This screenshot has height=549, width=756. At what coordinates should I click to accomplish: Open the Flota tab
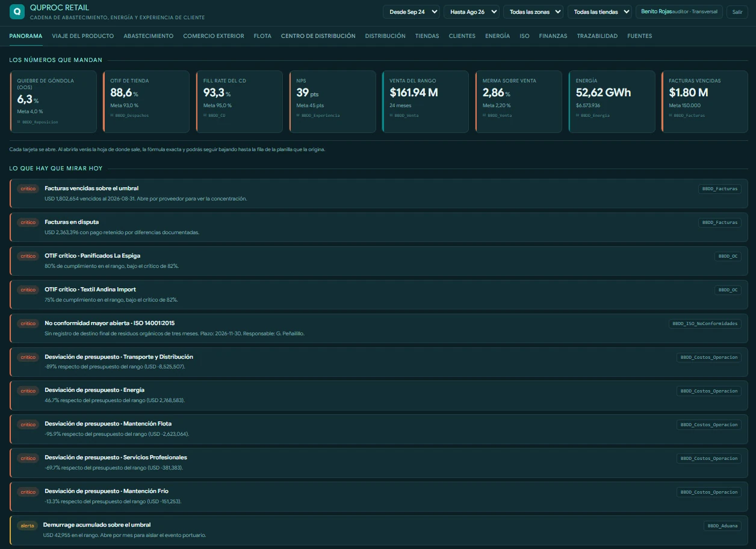tap(262, 36)
